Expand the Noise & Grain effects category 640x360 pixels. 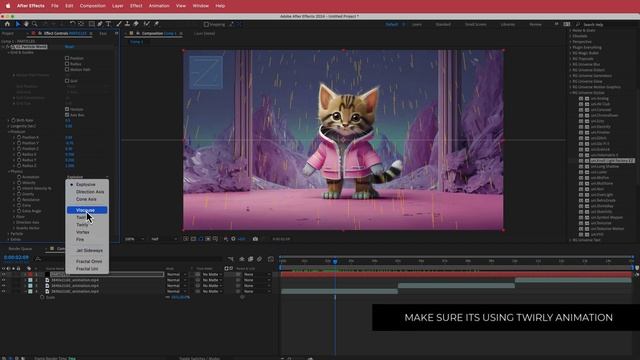pyautogui.click(x=571, y=30)
